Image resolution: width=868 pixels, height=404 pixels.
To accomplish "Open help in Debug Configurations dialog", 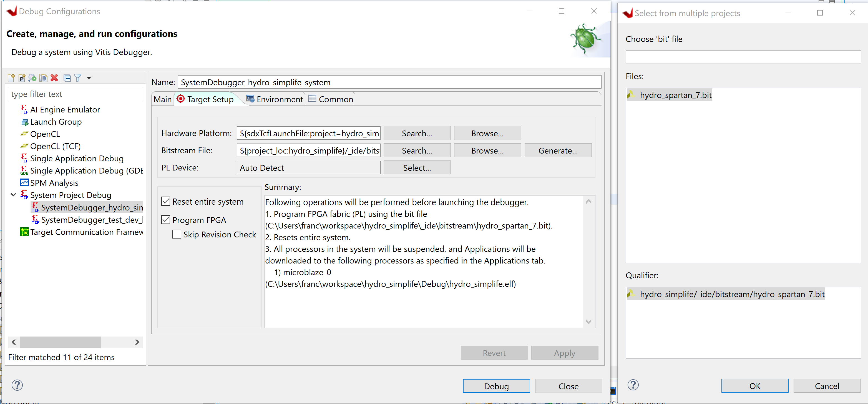I will pyautogui.click(x=17, y=385).
